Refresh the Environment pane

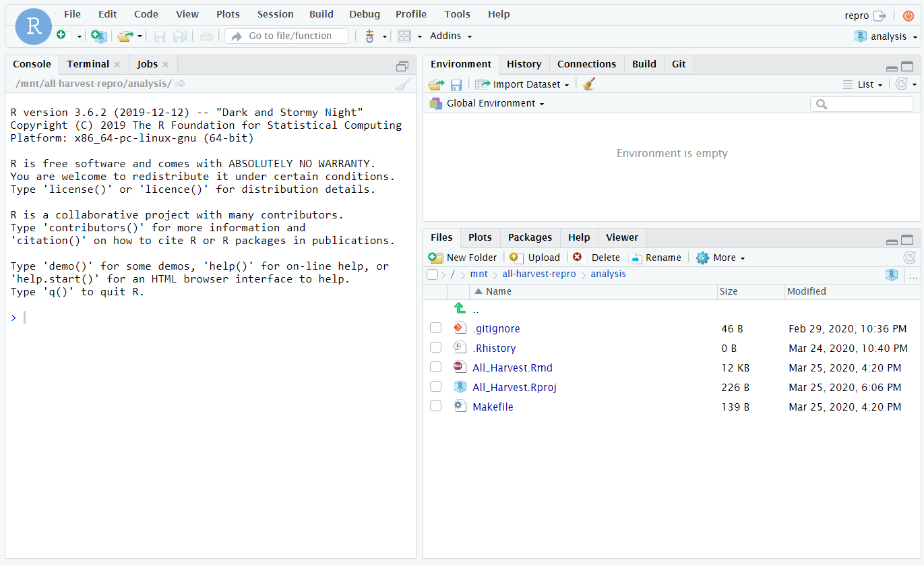coord(901,84)
